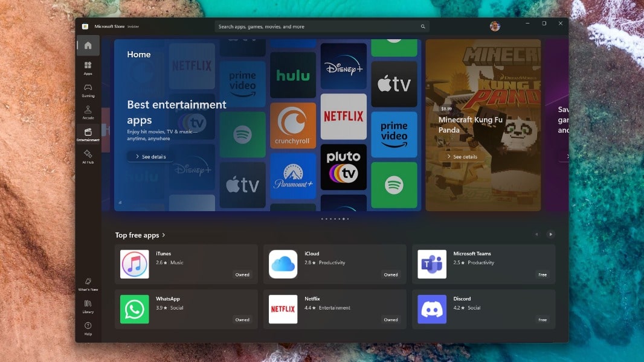
Task: Open the Help section icon
Action: click(x=88, y=327)
